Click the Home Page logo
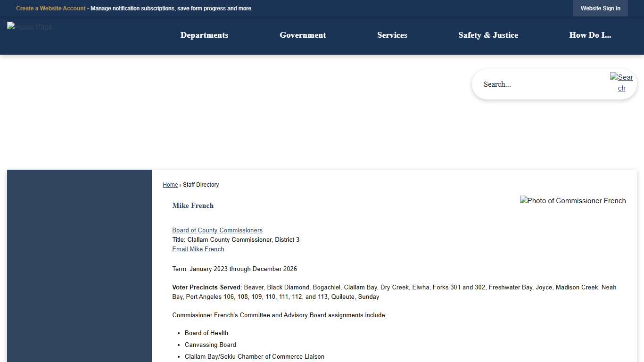 pyautogui.click(x=29, y=27)
